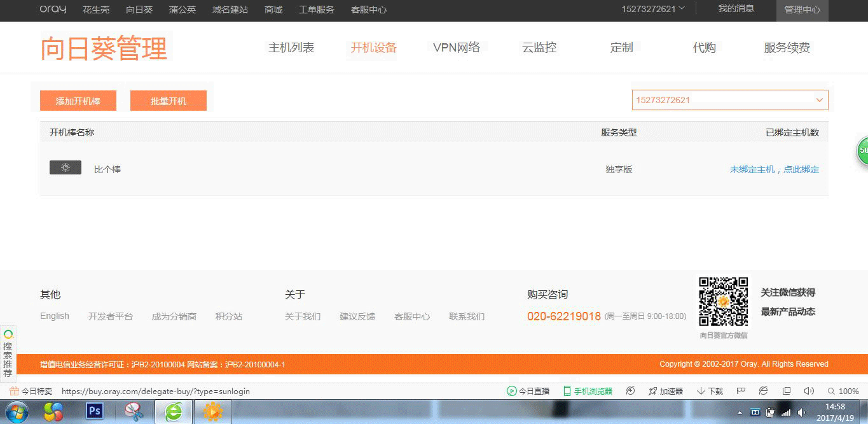The width and height of the screenshot is (868, 424).
Task: Go to 代购 tab
Action: 705,48
